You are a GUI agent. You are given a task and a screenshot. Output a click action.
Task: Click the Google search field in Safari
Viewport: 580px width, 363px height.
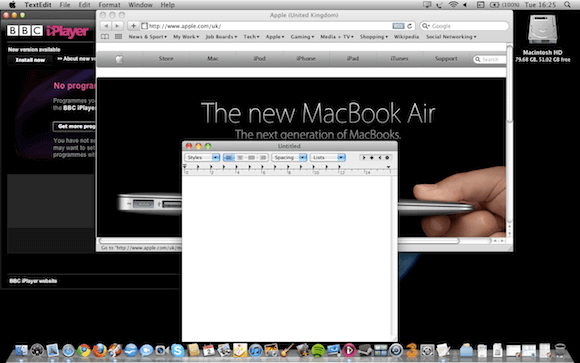coord(464,26)
